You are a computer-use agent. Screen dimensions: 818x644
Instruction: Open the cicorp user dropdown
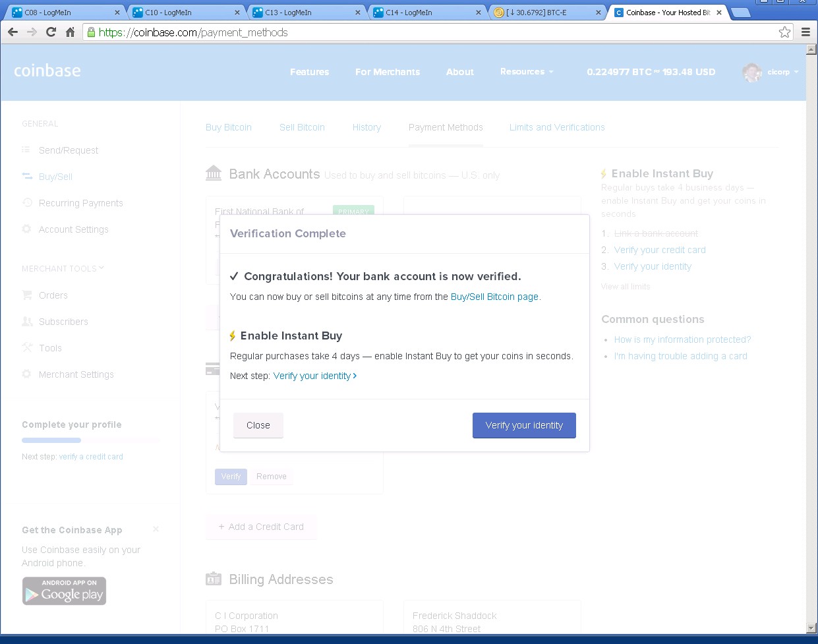coord(783,72)
